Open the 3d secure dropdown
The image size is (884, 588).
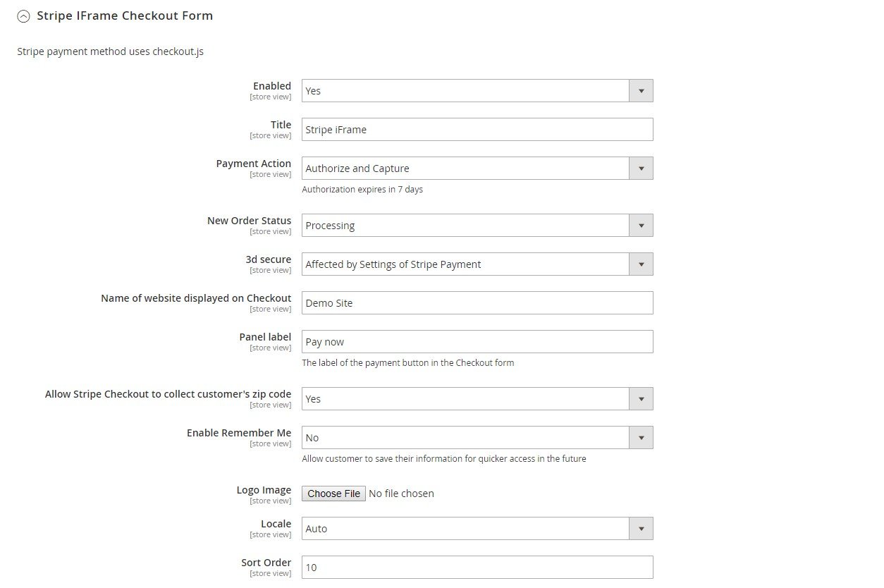tap(477, 264)
